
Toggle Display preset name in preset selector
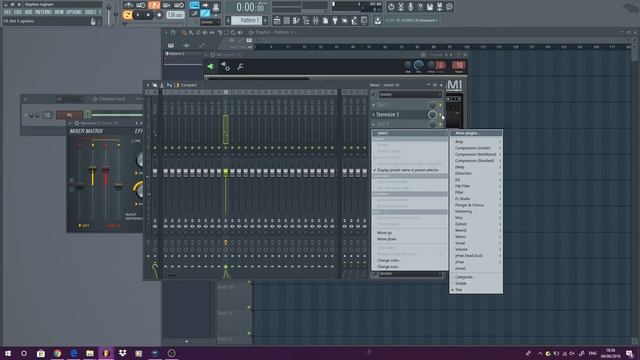click(x=409, y=170)
